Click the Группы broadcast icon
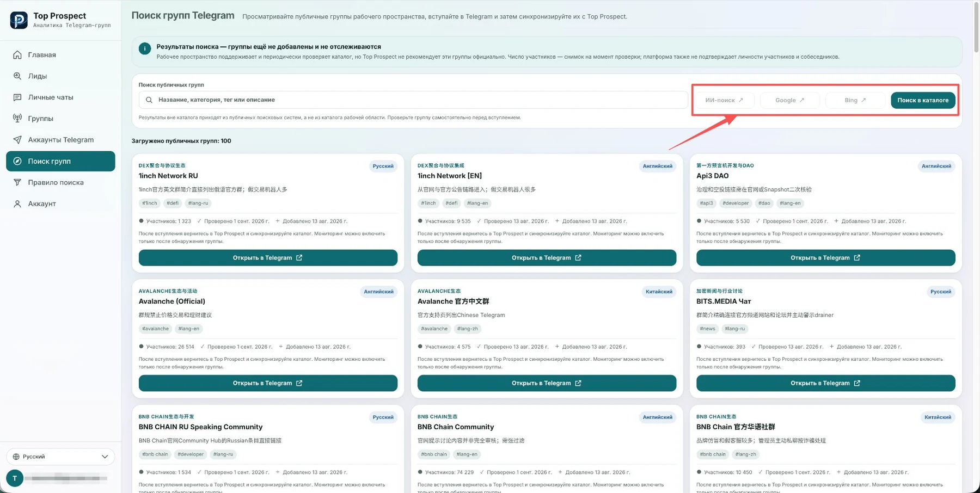 coord(17,119)
